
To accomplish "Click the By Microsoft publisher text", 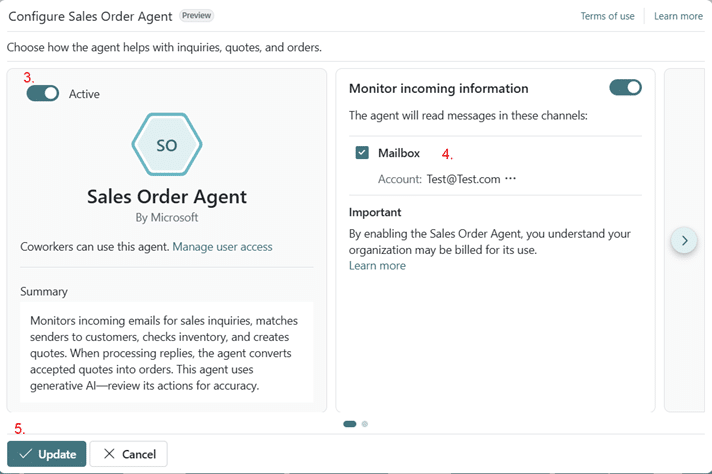I will (167, 217).
